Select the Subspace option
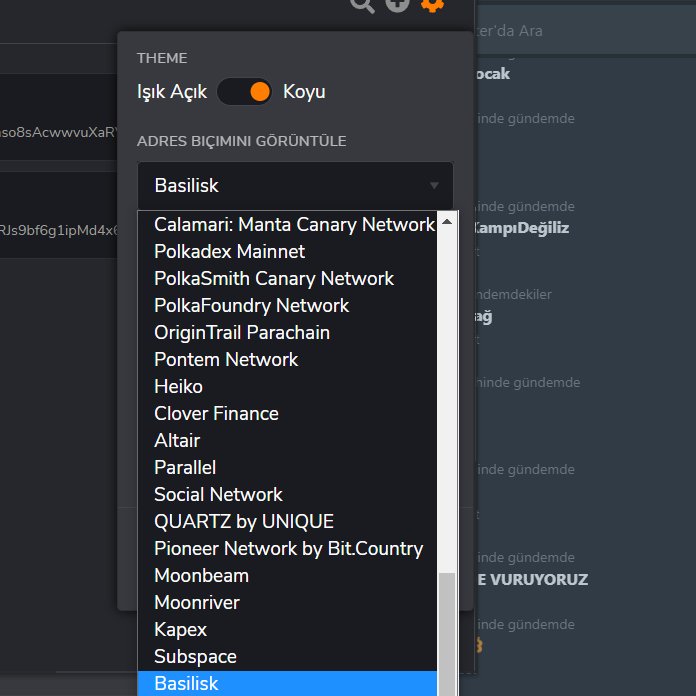The image size is (696, 696). [x=287, y=657]
